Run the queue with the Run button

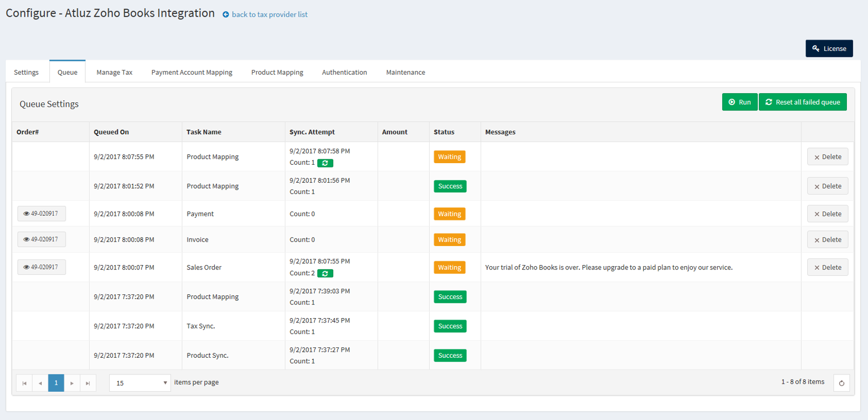[x=739, y=102]
